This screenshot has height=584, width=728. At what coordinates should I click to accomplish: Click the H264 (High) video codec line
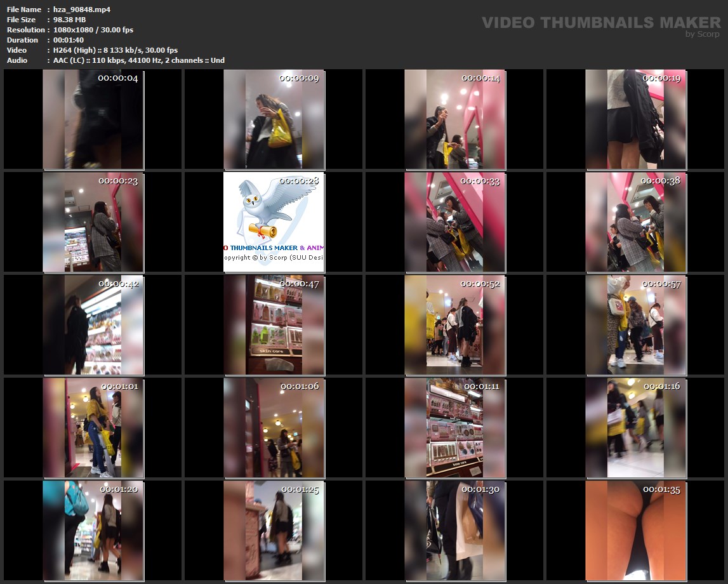click(115, 50)
